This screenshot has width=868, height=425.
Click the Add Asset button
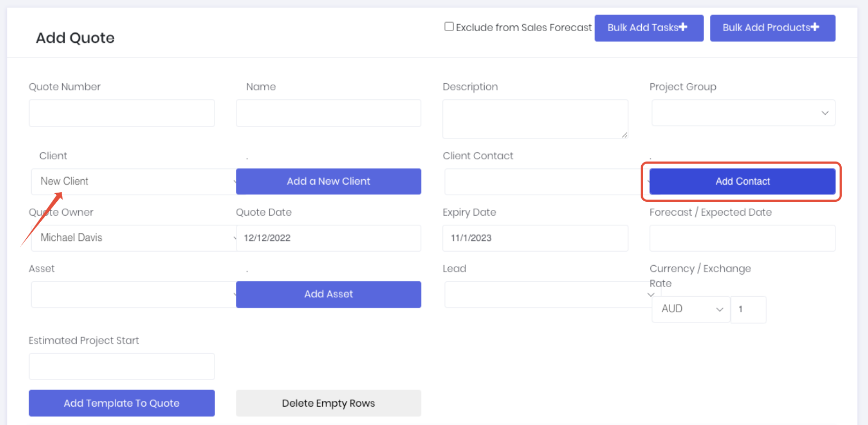pyautogui.click(x=328, y=294)
